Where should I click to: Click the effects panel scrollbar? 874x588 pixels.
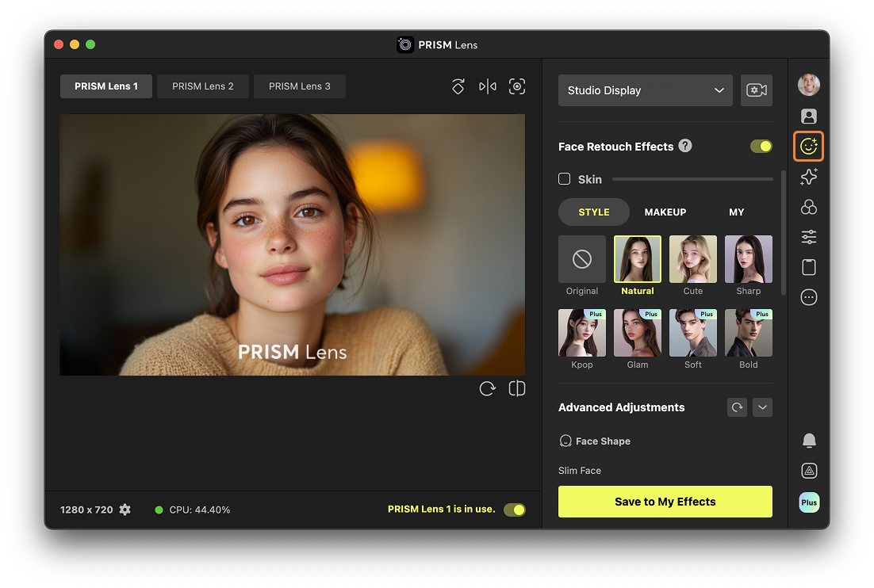pyautogui.click(x=783, y=233)
